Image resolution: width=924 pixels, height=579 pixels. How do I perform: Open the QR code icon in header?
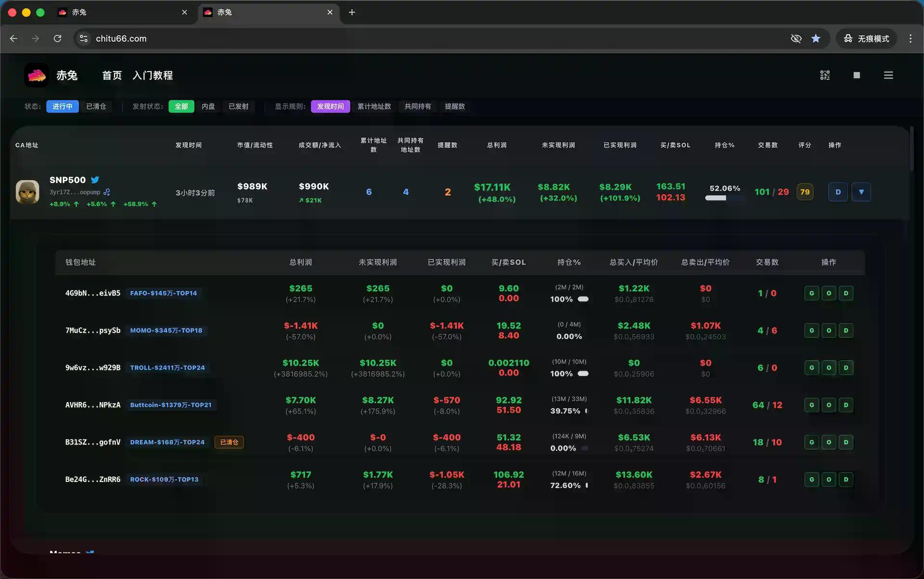(x=825, y=75)
